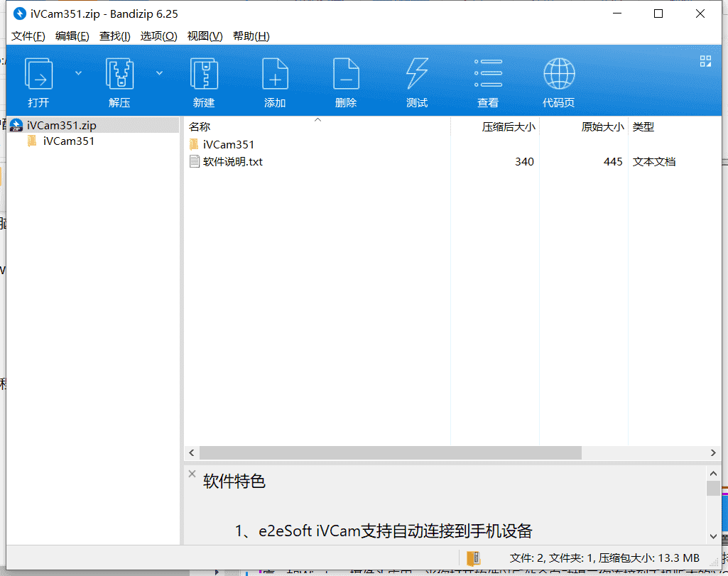This screenshot has width=728, height=576.
Task: Open the 帮助(H) menu
Action: click(x=251, y=36)
